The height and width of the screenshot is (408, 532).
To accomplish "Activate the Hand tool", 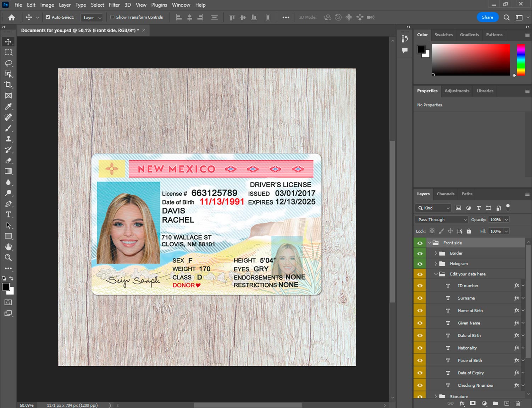I will click(9, 247).
